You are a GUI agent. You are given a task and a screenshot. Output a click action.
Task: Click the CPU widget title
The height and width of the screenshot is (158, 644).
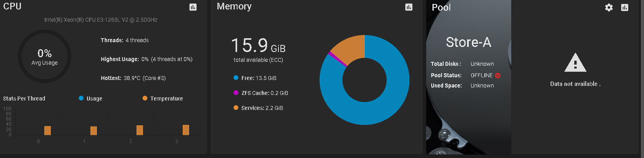click(12, 6)
